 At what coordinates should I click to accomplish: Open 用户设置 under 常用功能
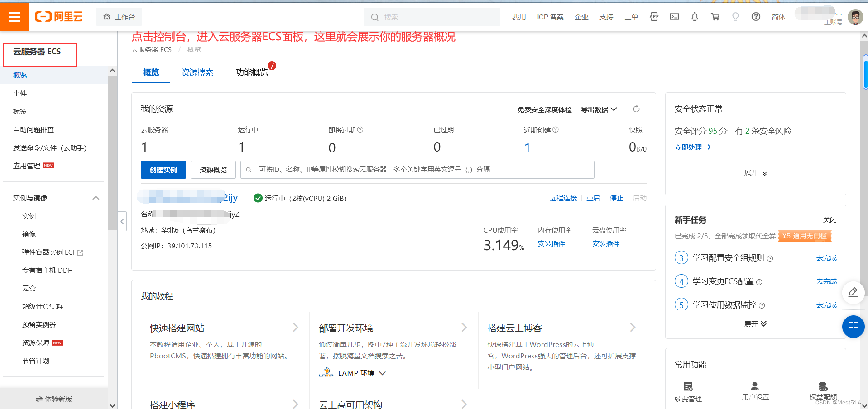click(755, 391)
